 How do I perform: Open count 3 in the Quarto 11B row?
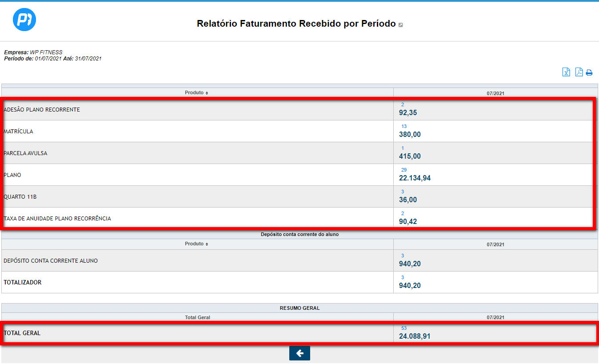[403, 192]
